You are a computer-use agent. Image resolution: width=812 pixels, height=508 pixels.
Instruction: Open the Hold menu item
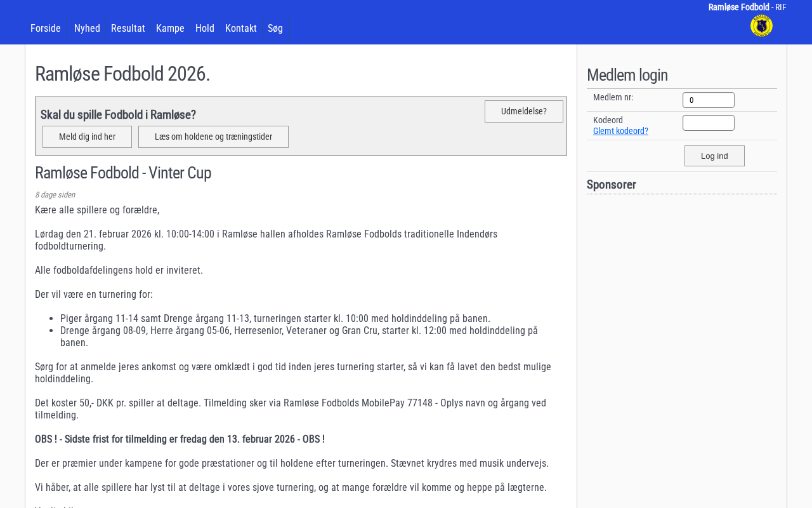(205, 28)
